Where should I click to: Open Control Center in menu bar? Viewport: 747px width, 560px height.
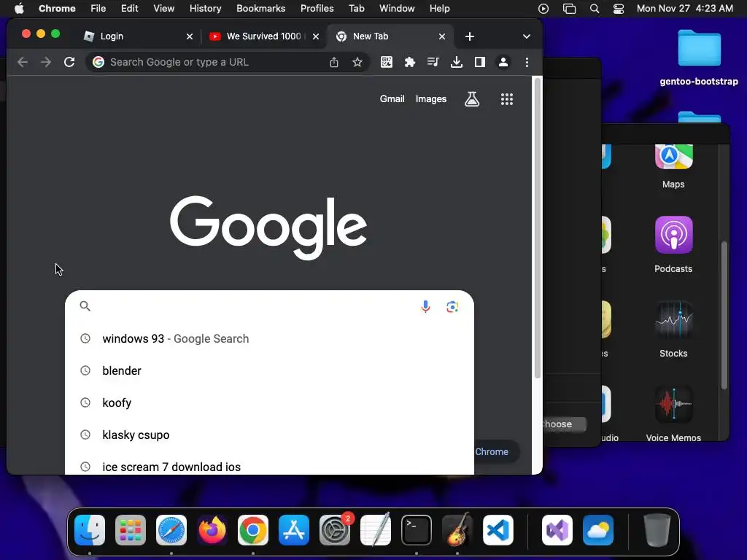coord(619,9)
